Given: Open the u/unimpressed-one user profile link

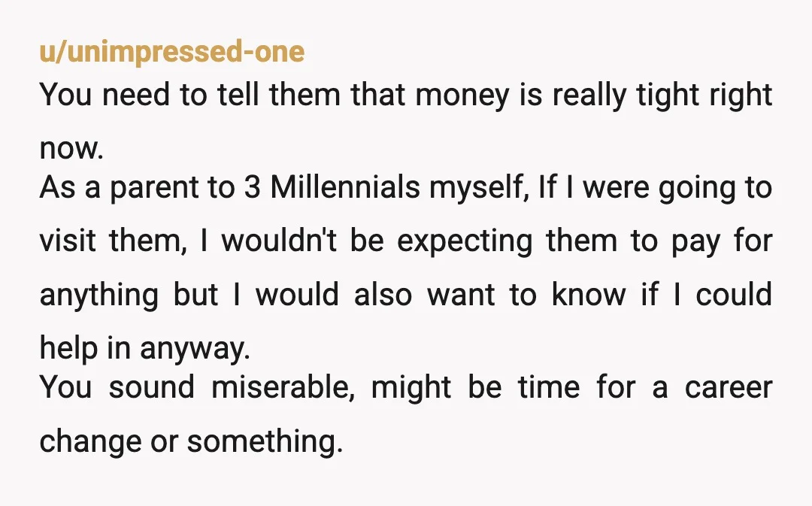Looking at the screenshot, I should (x=172, y=52).
